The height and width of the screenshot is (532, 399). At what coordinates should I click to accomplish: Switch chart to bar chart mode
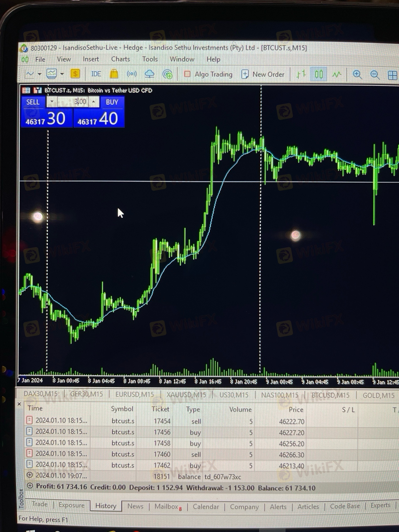coord(301,74)
